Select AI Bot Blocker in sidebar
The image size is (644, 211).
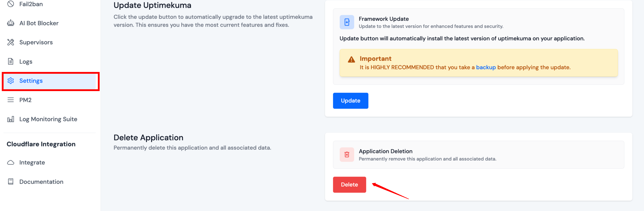click(39, 23)
